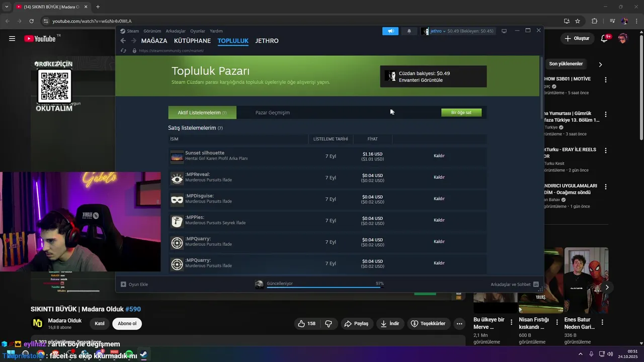The width and height of the screenshot is (644, 362).
Task: Open the Yardım menu
Action: click(x=216, y=31)
